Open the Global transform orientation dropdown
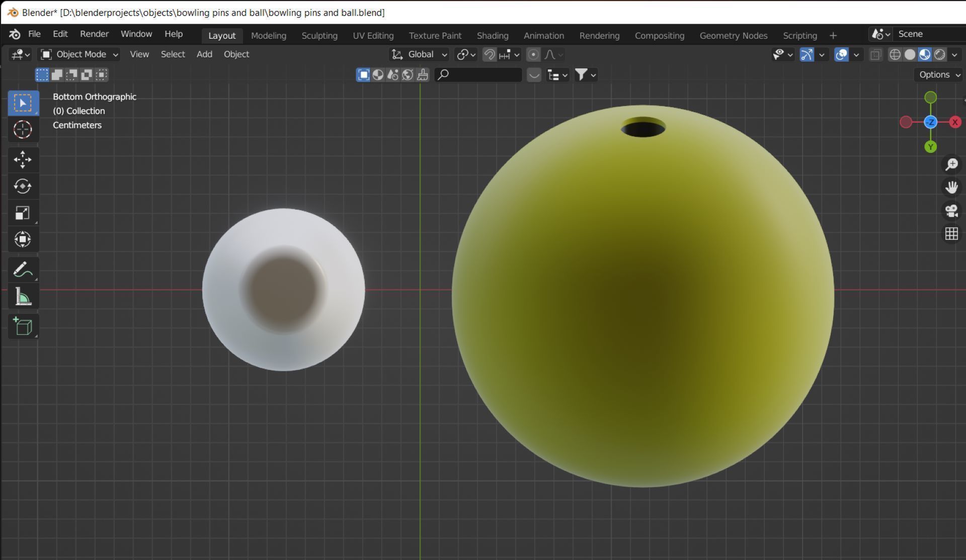Image resolution: width=966 pixels, height=560 pixels. click(419, 54)
